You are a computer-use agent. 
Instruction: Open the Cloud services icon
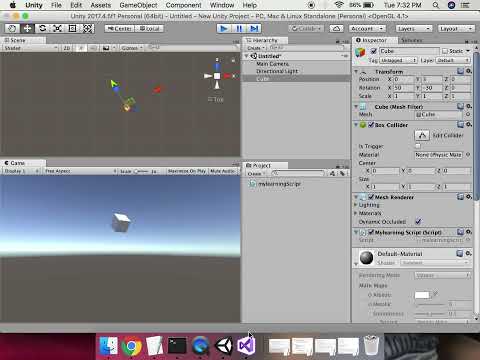(x=336, y=29)
